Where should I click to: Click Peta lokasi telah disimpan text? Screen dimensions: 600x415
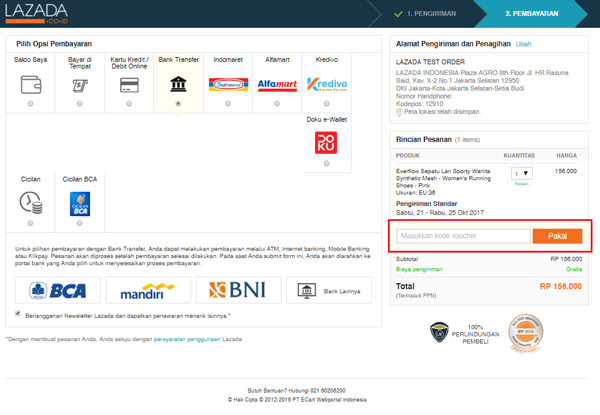442,112
